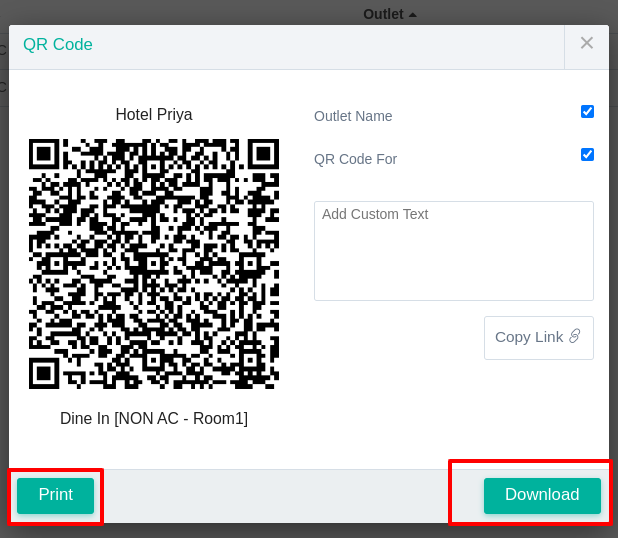Sort by the Outlet column header
This screenshot has width=618, height=538.
click(x=389, y=14)
